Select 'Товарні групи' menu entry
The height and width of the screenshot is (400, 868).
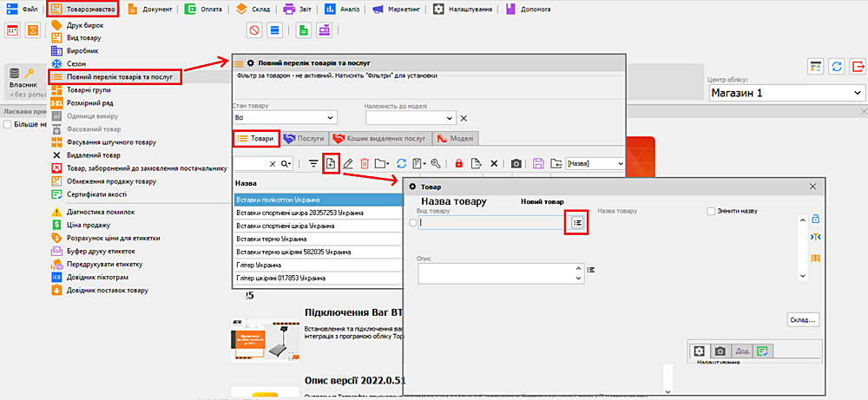[90, 89]
